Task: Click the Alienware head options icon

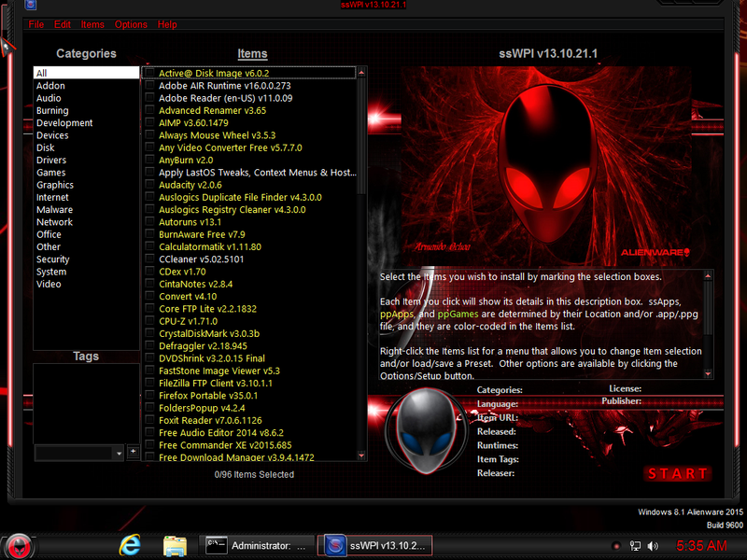Action: click(x=424, y=431)
